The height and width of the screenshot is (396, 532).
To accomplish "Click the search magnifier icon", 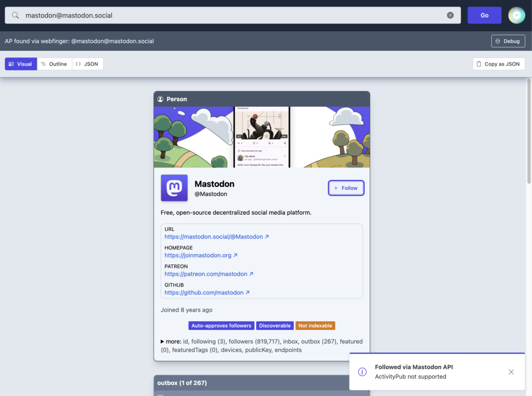I will [x=15, y=15].
